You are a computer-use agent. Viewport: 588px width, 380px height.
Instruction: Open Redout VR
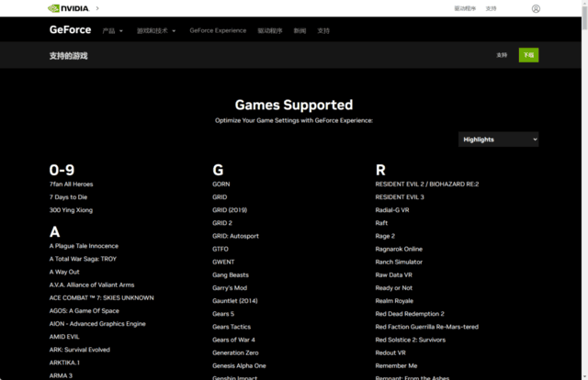tap(390, 353)
